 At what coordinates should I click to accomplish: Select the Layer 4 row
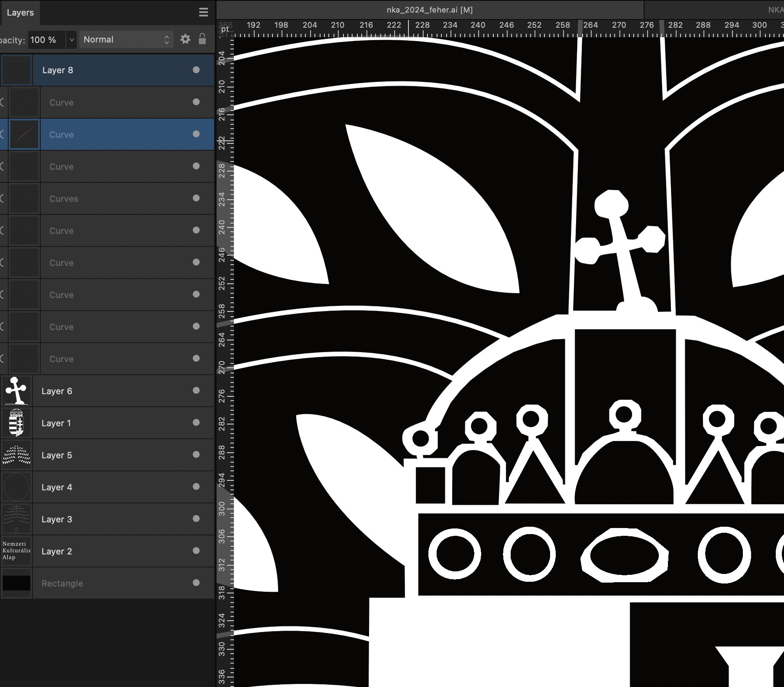[107, 487]
